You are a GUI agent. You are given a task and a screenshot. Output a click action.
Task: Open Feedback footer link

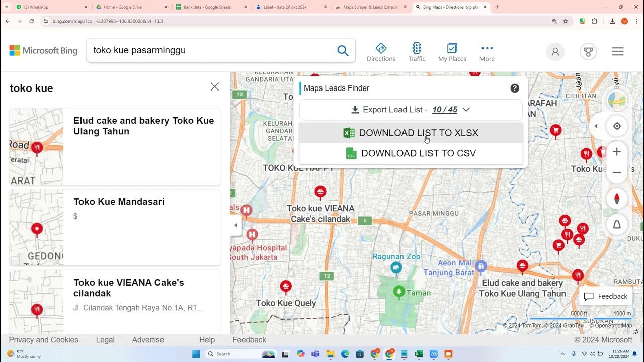click(x=249, y=340)
